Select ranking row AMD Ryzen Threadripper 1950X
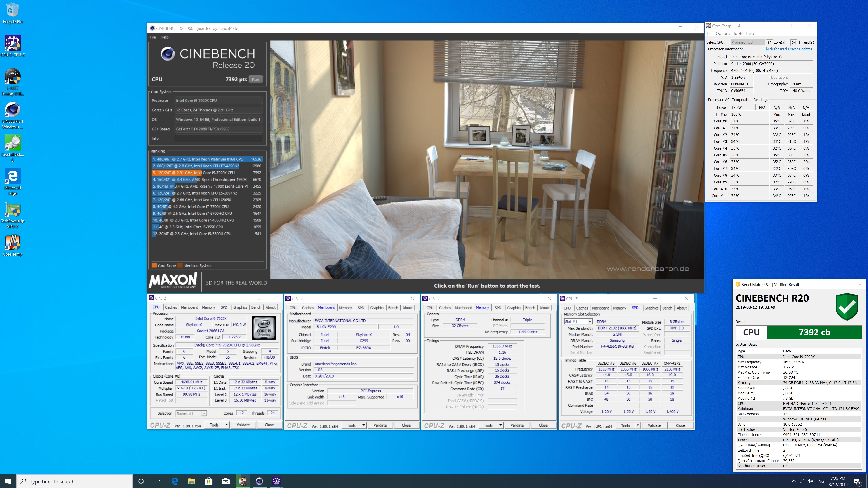The height and width of the screenshot is (488, 868). (x=207, y=180)
